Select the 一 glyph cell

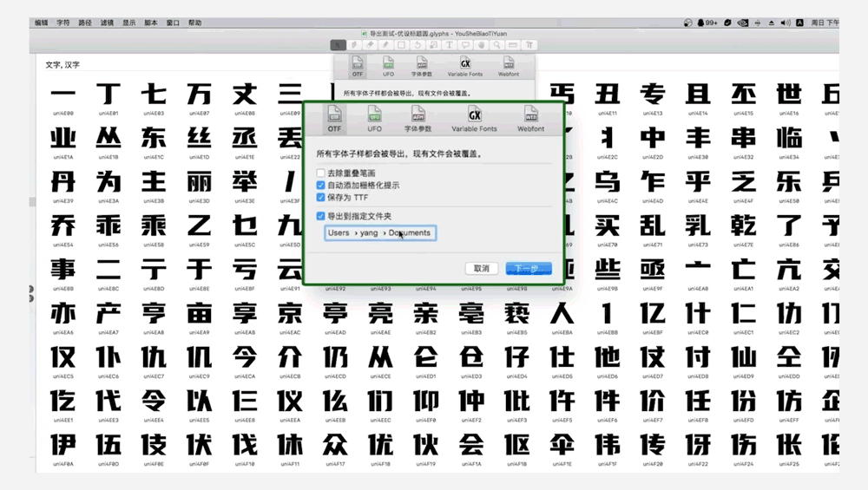click(x=63, y=98)
